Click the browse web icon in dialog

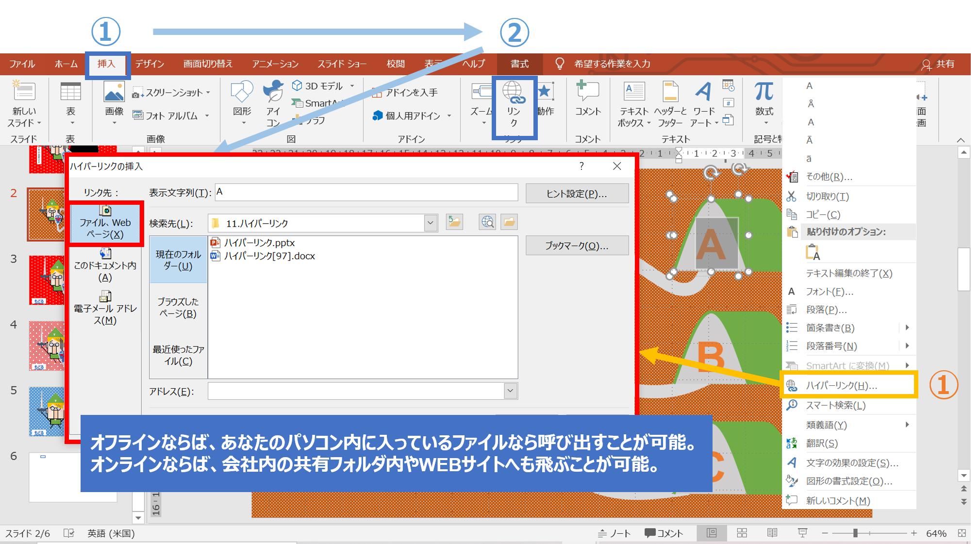click(487, 222)
